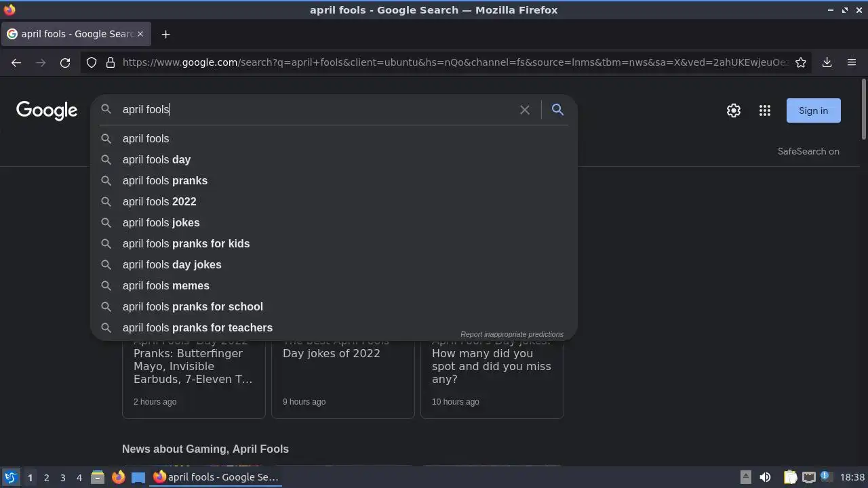
Task: Select the plain 'april fools' suggestion
Action: [x=334, y=138]
